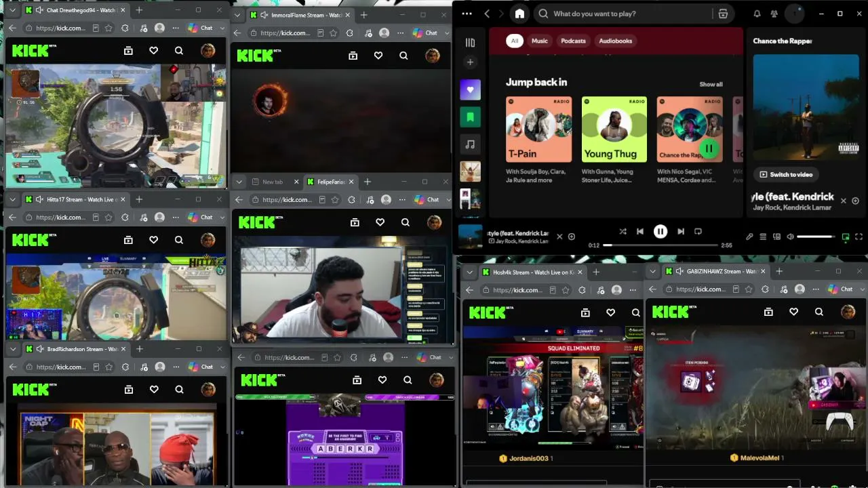Open tab actions menu in Hitta17 window
Image resolution: width=868 pixels, height=488 pixels.
click(12, 199)
